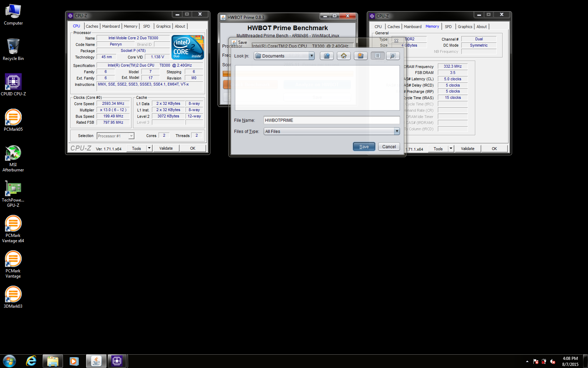
Task: Click Validate in right CPU-Z window
Action: tap(468, 149)
